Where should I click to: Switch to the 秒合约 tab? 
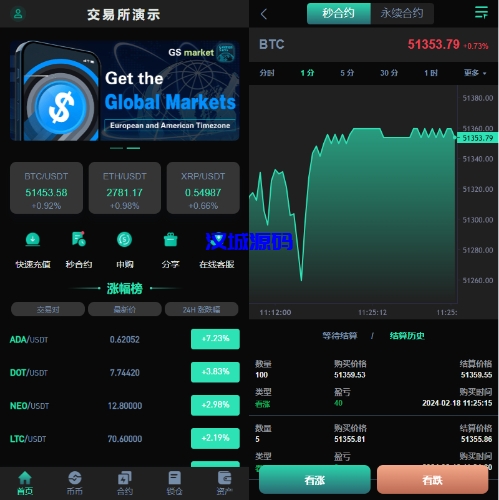click(338, 14)
